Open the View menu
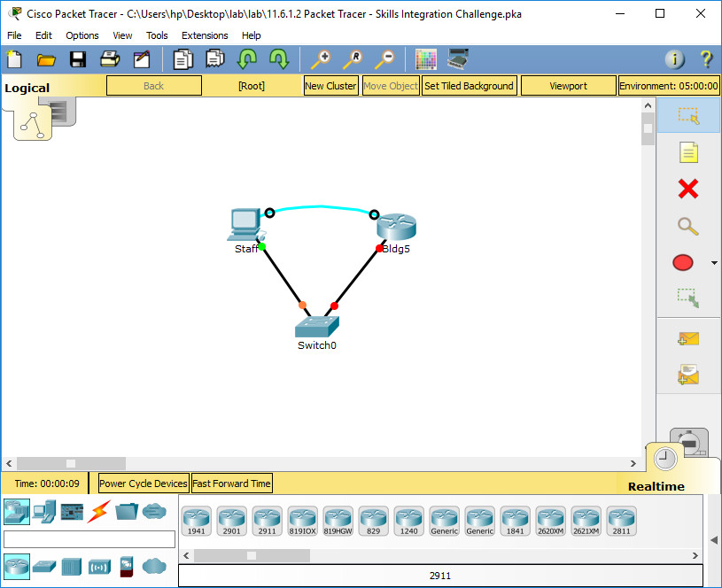 tap(122, 35)
